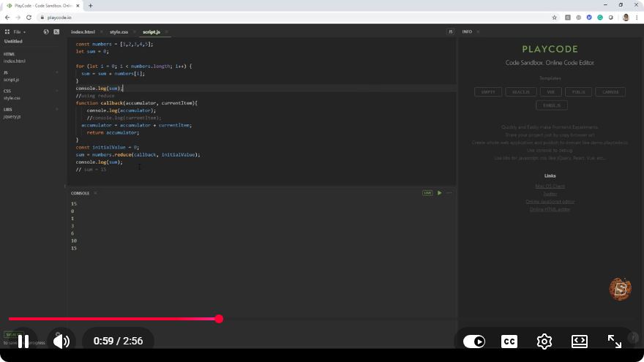Click the Untitled project name

click(x=13, y=42)
